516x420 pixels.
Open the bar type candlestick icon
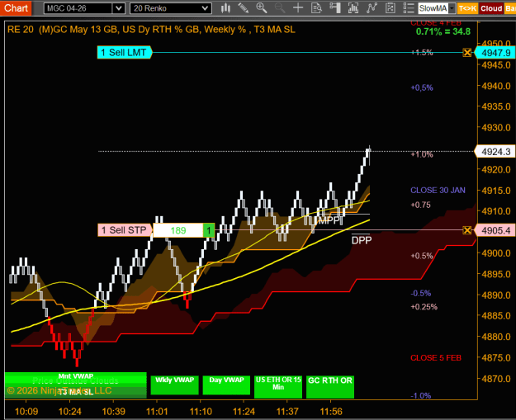point(225,8)
